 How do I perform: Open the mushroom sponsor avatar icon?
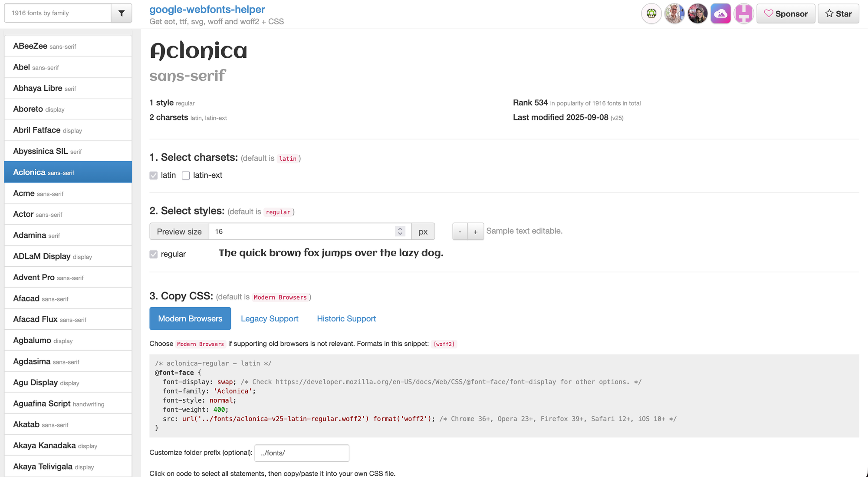click(651, 13)
